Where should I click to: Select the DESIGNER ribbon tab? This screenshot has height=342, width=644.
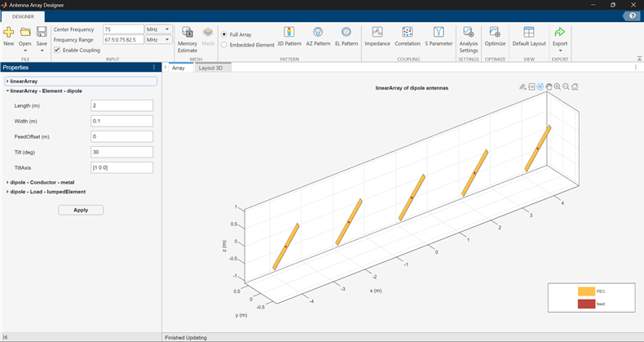(x=23, y=16)
